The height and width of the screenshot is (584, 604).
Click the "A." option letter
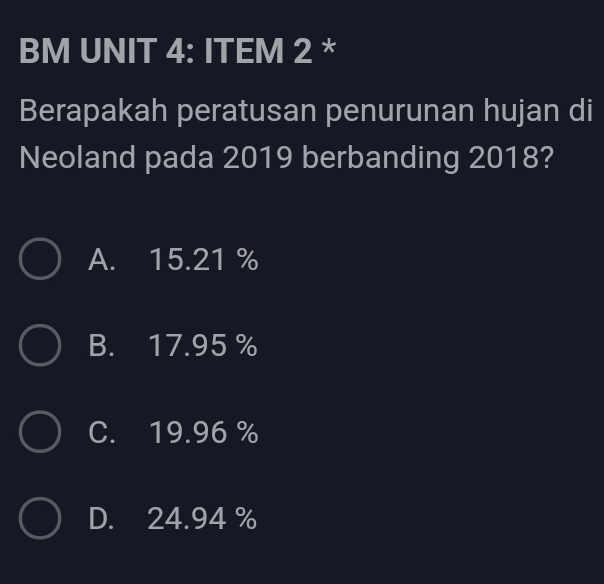pos(101,262)
